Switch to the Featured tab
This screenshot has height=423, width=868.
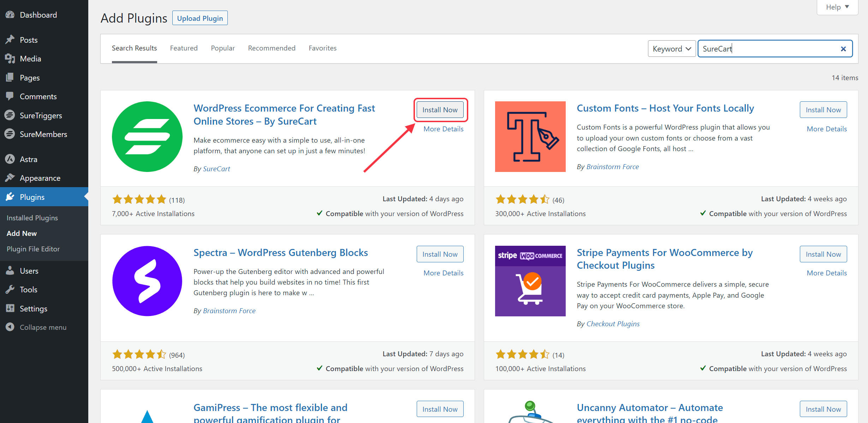click(184, 48)
